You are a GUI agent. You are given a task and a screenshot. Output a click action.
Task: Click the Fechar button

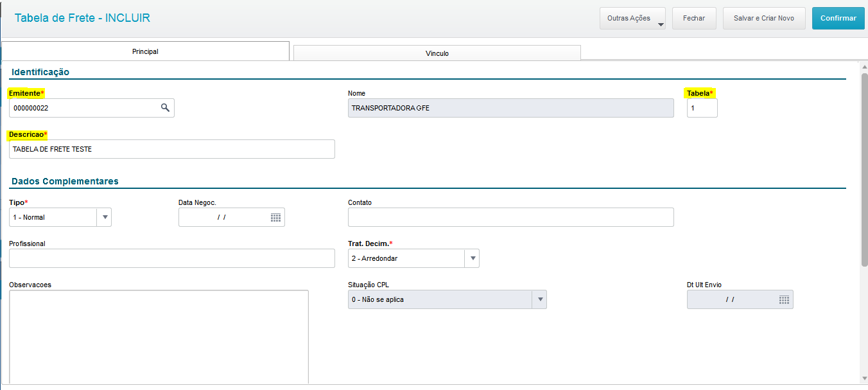pyautogui.click(x=694, y=19)
